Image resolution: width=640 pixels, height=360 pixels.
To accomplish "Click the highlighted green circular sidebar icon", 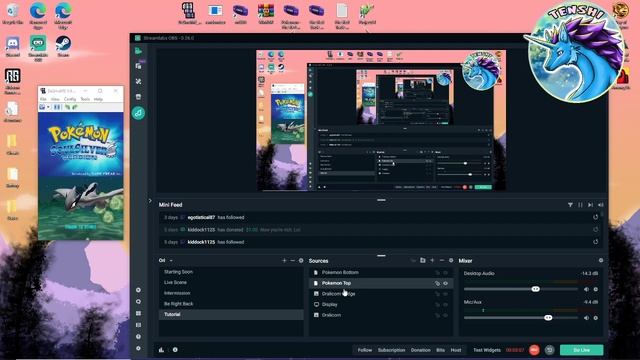I will 138,113.
